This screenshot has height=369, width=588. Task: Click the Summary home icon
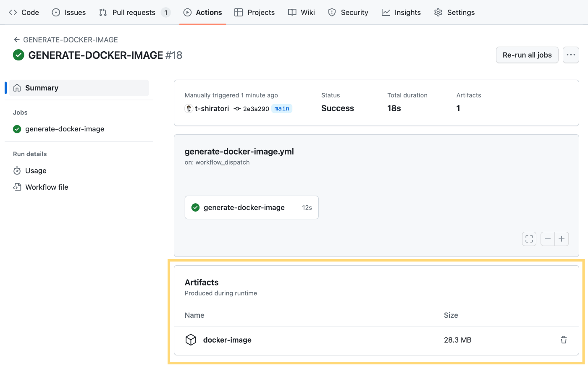pyautogui.click(x=17, y=88)
